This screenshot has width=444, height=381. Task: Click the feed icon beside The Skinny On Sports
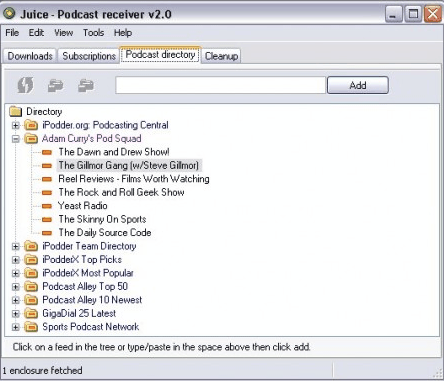[47, 219]
